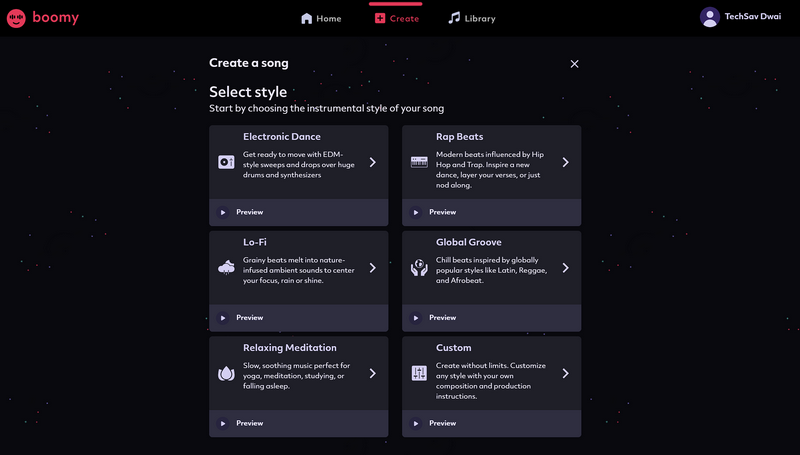Click the Lo-Fi cloud icon
Image resolution: width=800 pixels, height=455 pixels.
pos(226,268)
